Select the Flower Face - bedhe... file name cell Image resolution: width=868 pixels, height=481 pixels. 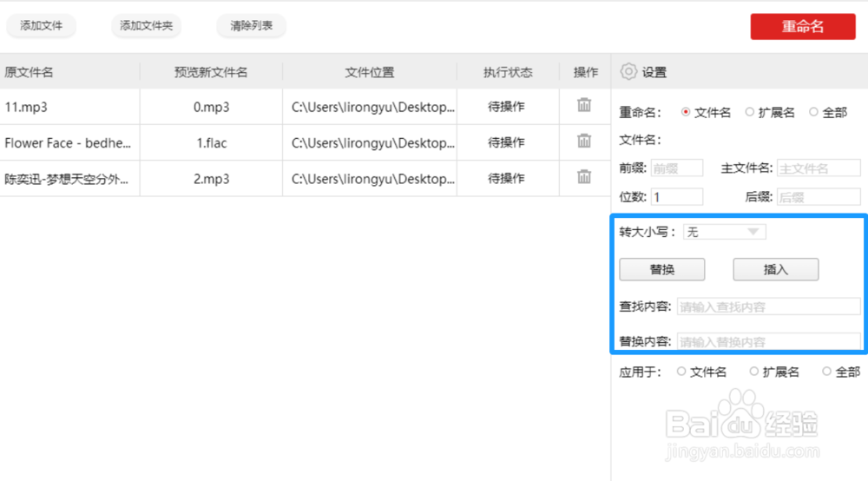pyautogui.click(x=69, y=142)
